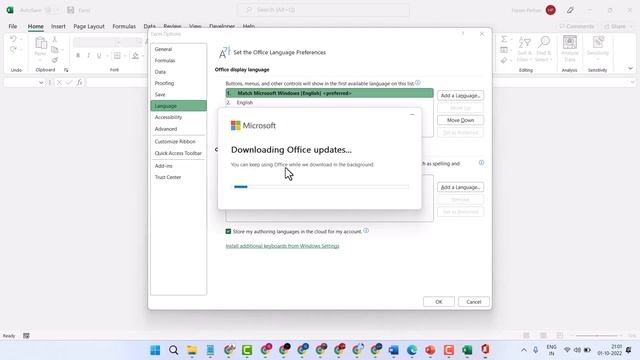The image size is (640, 360).
Task: Open Sort & Filter in Editing group
Action: [x=524, y=49]
